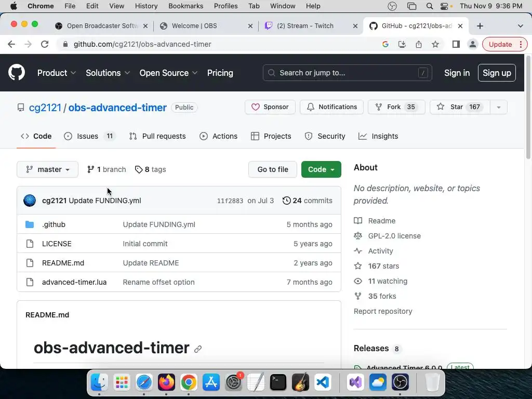Open the Security tab

[x=325, y=136]
